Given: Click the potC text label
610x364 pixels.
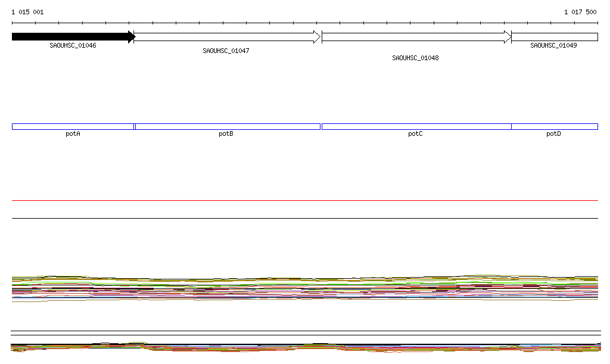Looking at the screenshot, I should point(415,134).
